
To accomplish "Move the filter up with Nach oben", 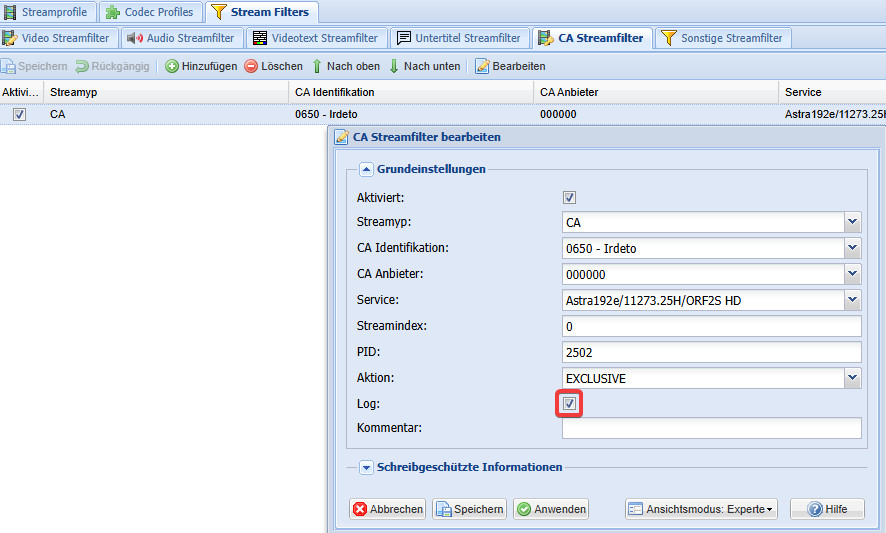I will tap(317, 66).
